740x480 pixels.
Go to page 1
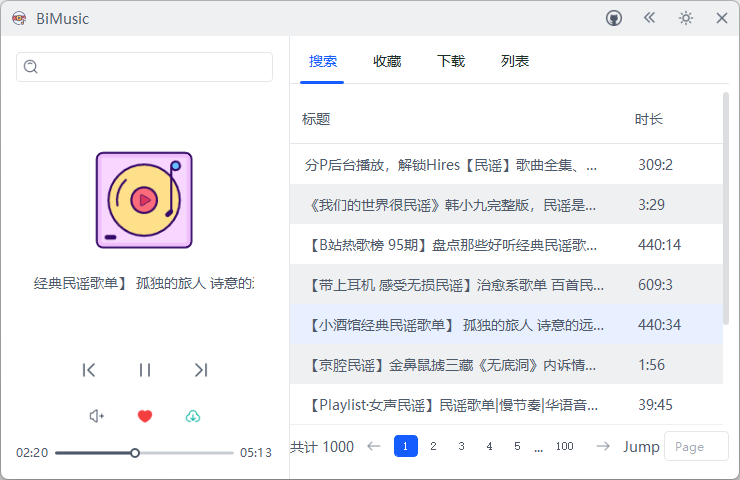(x=405, y=446)
